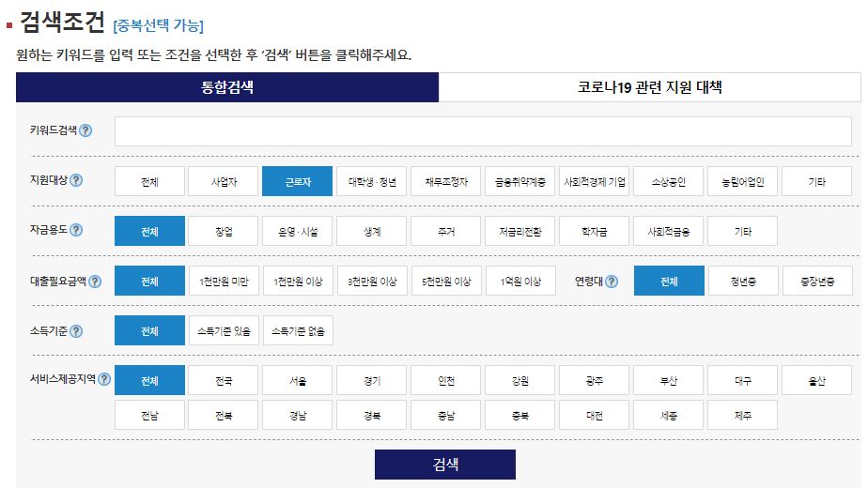Choose 채무조정자 support target
This screenshot has width=868, height=488.
446,181
